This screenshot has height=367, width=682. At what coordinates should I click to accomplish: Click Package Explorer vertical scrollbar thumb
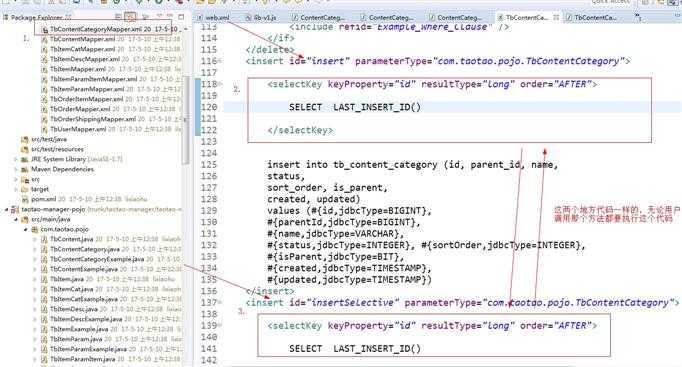click(186, 120)
